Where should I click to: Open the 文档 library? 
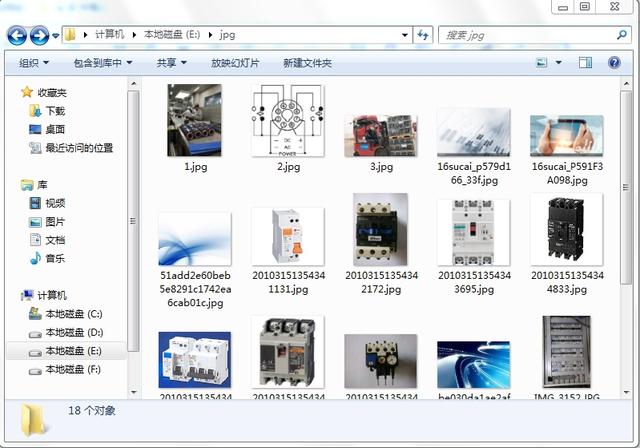click(55, 240)
